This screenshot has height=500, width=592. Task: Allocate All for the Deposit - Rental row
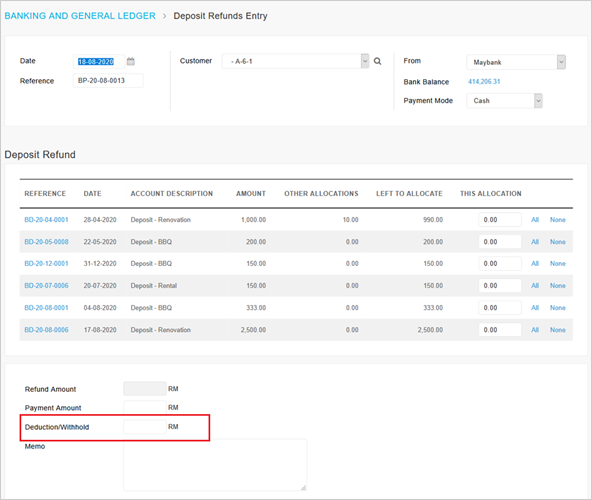pos(535,285)
